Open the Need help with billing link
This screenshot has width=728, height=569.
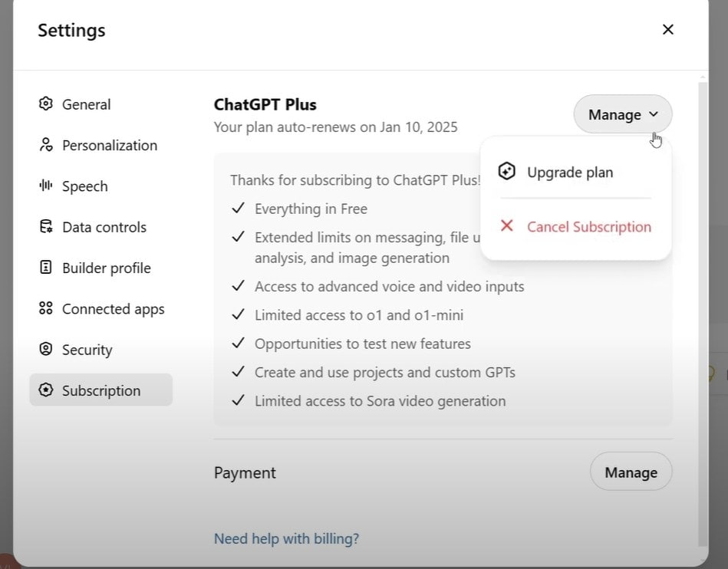tap(286, 538)
